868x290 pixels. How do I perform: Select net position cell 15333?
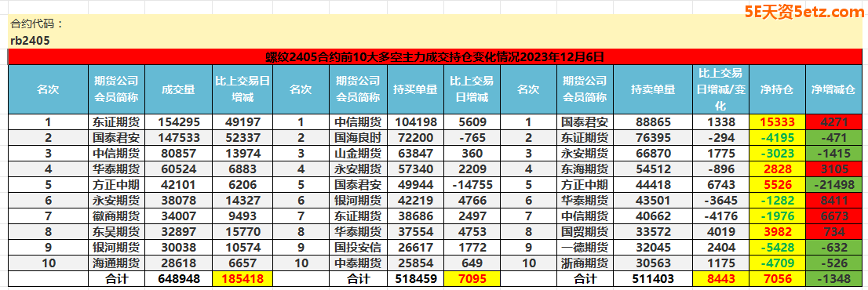pos(777,122)
